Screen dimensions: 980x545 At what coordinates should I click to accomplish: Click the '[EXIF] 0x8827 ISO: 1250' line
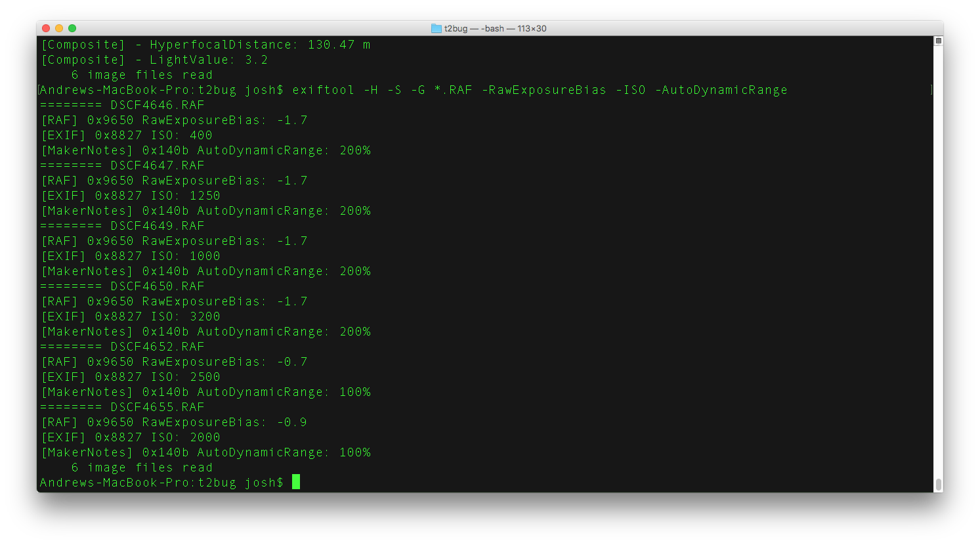131,196
